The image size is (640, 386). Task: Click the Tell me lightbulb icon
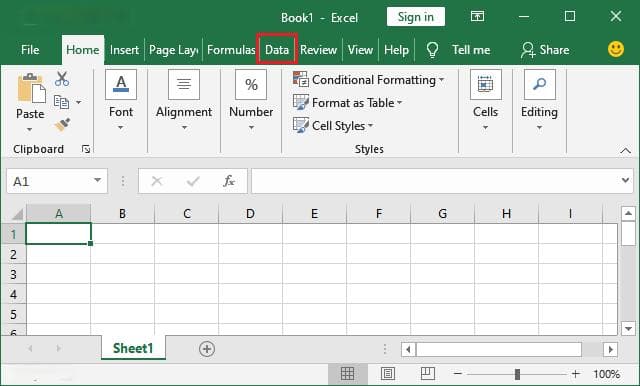[432, 50]
